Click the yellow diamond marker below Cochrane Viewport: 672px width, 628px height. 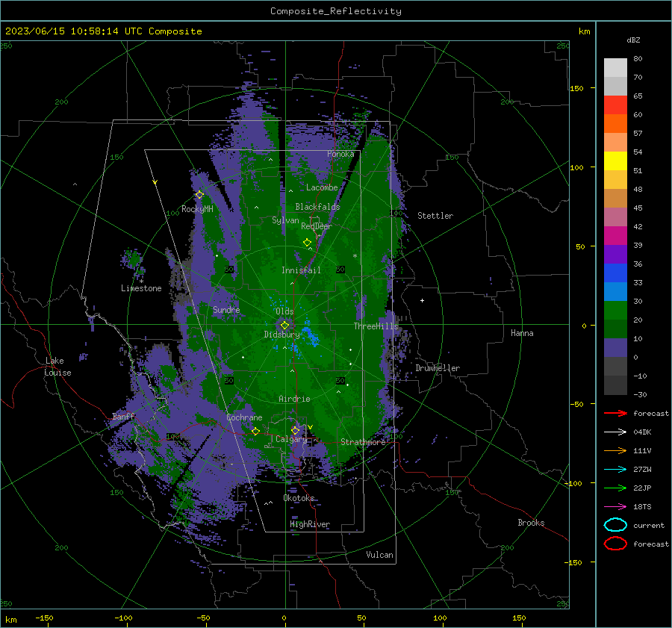(255, 431)
